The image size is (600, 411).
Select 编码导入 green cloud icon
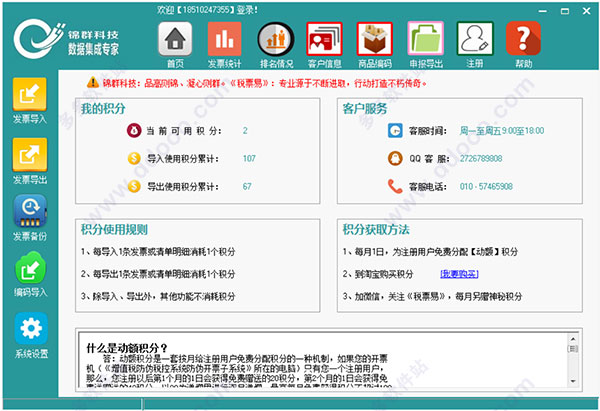tap(30, 267)
